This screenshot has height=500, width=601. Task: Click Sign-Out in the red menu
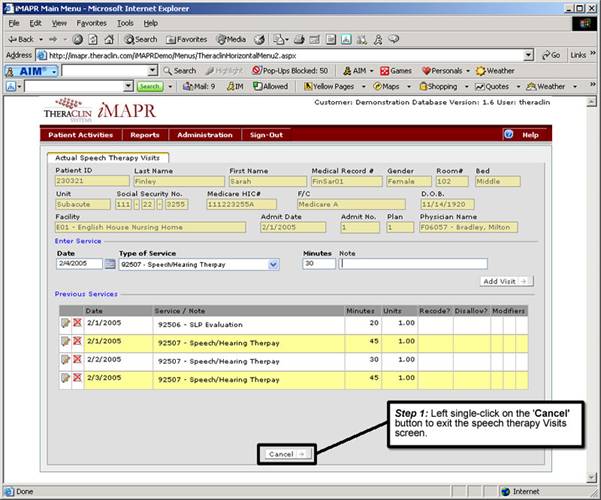click(x=266, y=135)
